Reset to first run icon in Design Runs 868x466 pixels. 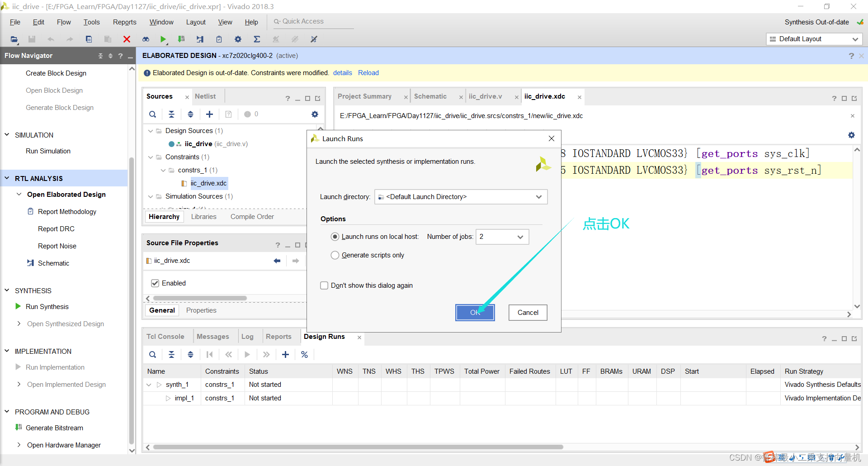(x=209, y=355)
